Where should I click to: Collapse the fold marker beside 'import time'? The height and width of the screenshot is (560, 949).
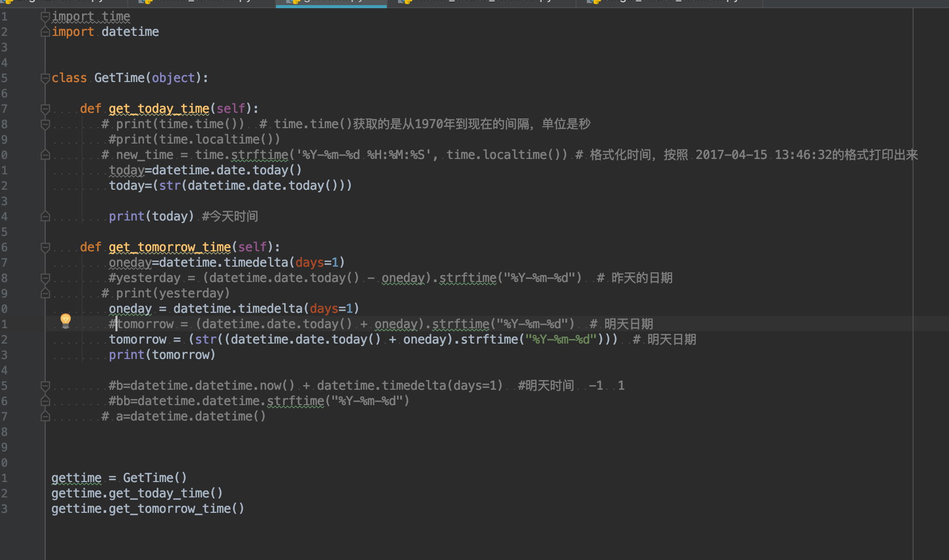point(45,17)
